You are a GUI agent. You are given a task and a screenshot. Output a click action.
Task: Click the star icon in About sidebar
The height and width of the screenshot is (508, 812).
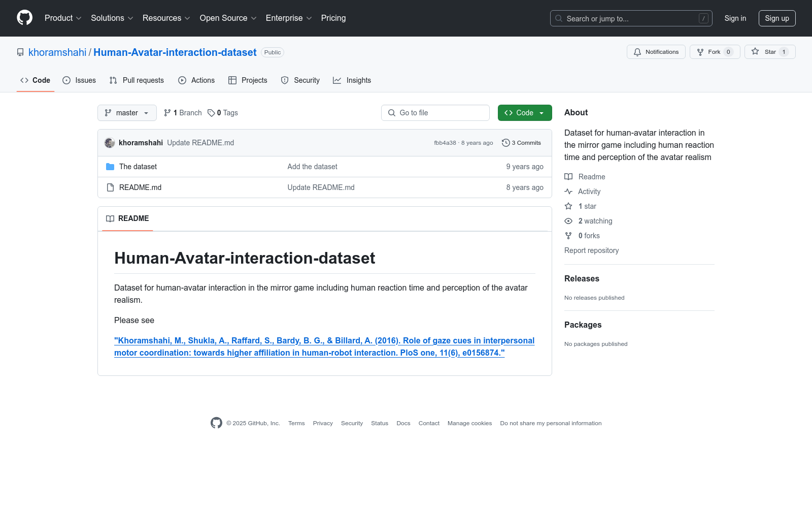point(568,206)
